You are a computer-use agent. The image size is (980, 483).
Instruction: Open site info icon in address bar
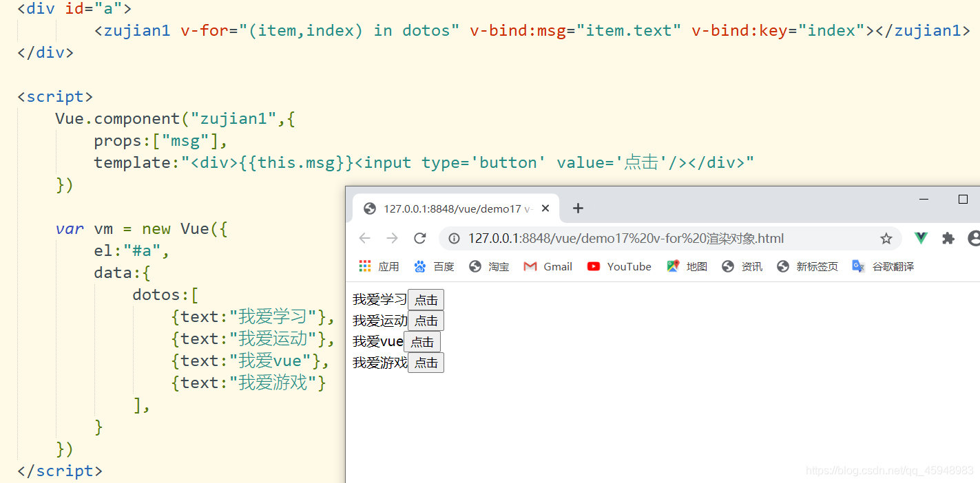tap(454, 238)
